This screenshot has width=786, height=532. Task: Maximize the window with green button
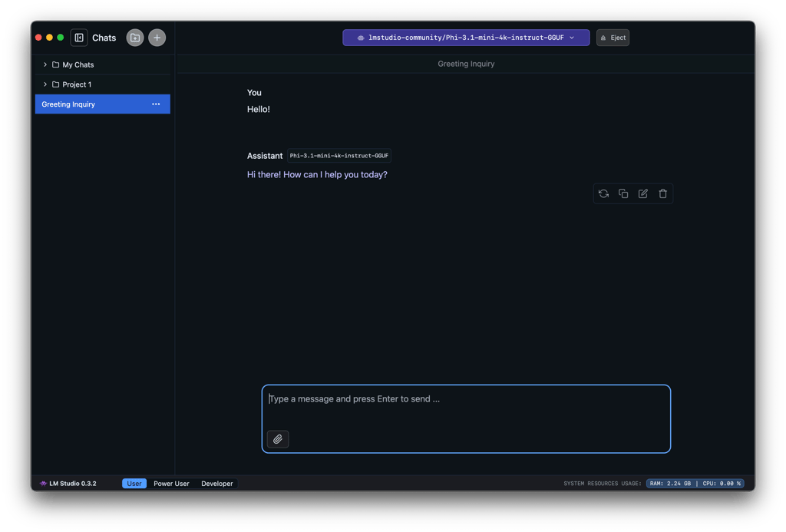61,38
